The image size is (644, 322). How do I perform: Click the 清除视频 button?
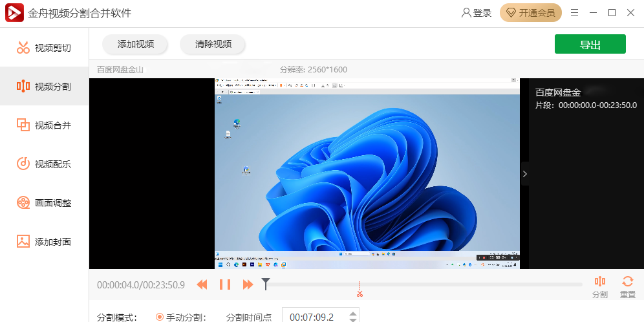[x=213, y=44]
